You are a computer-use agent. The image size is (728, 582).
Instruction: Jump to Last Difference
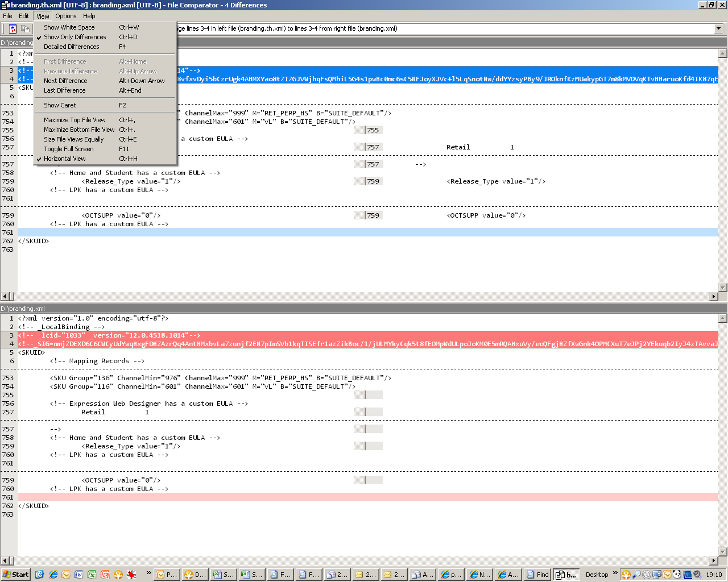click(105, 90)
